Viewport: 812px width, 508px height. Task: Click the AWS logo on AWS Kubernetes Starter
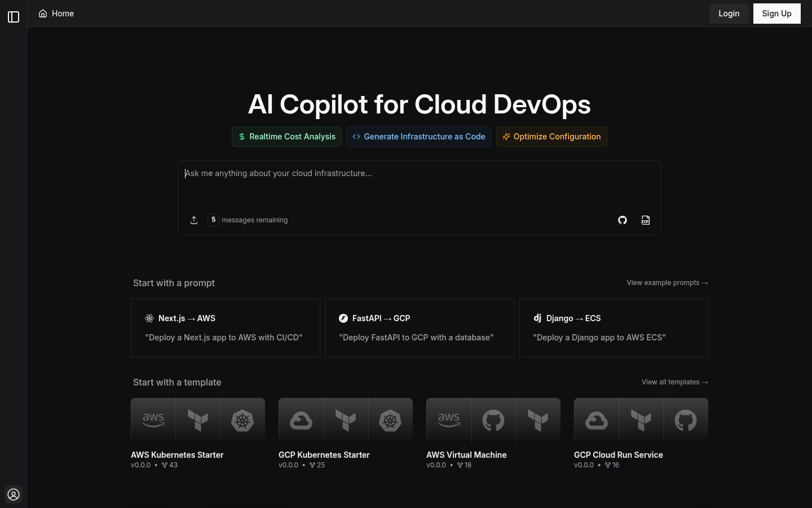(153, 420)
